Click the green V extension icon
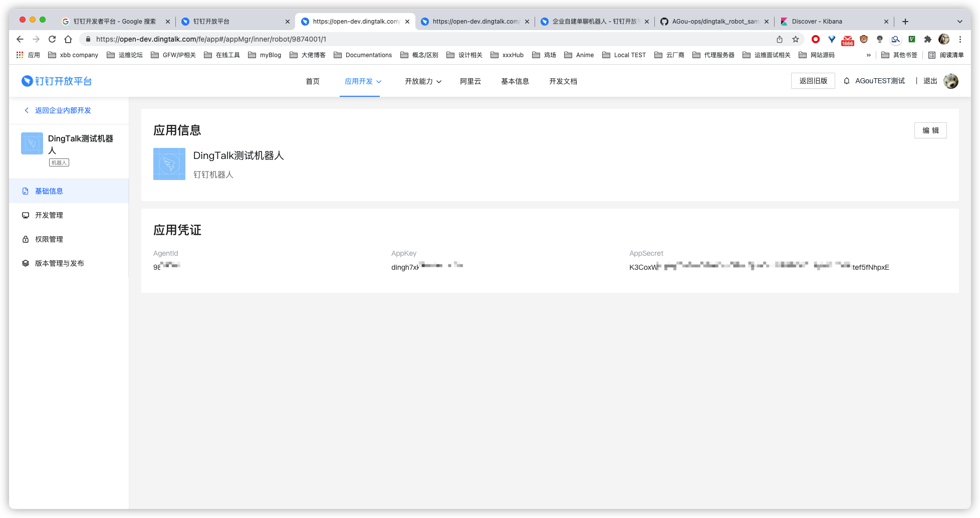 pos(912,39)
